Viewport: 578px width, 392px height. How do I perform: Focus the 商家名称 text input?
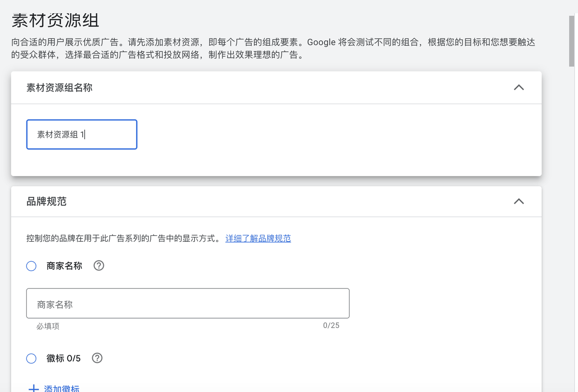[188, 303]
